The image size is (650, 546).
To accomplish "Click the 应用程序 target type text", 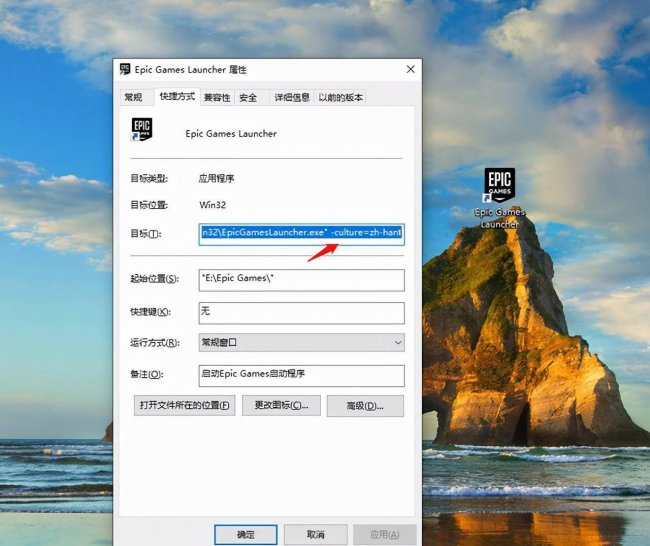I will (x=216, y=178).
